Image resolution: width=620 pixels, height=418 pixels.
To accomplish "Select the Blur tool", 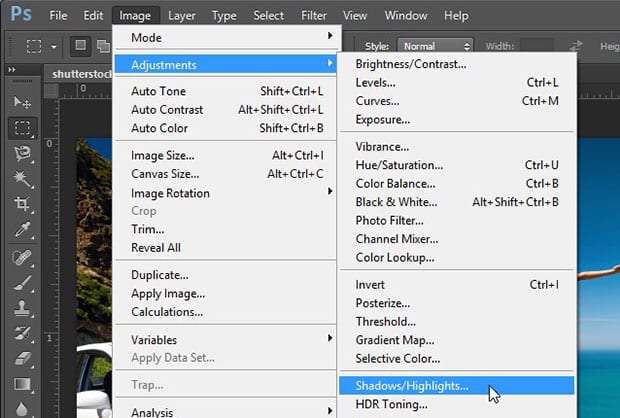I will point(22,409).
